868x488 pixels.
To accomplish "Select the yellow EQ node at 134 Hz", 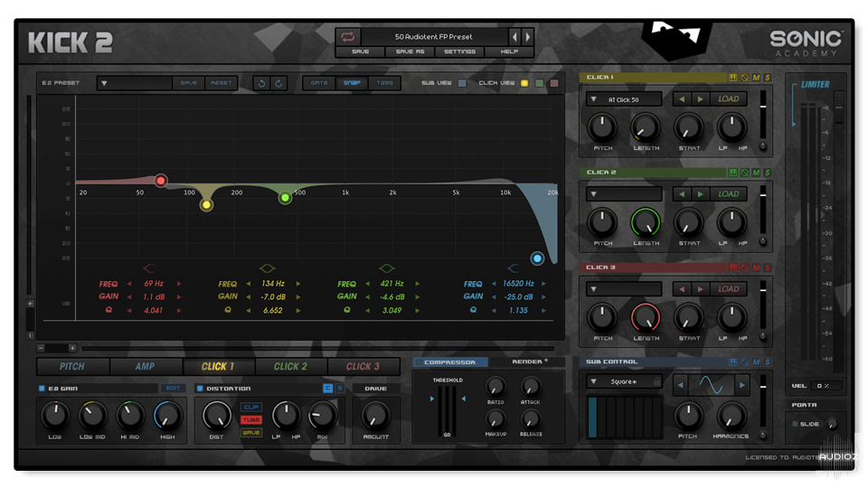I will click(206, 205).
